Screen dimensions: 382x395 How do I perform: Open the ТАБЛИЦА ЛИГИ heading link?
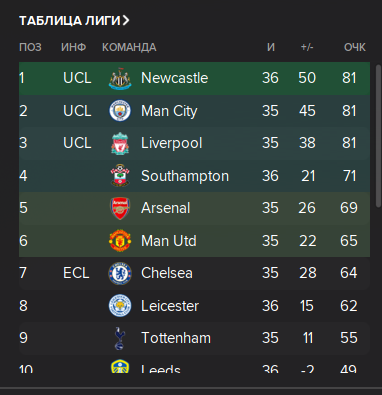(70, 21)
